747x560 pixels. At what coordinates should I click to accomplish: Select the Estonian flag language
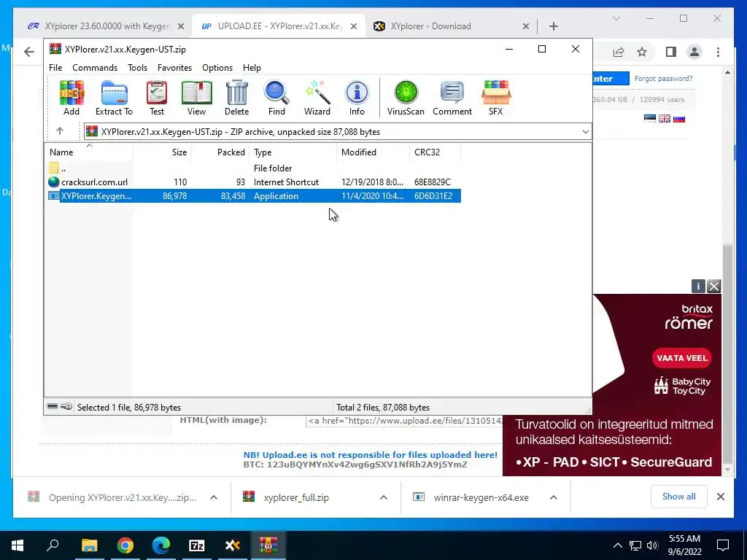[x=650, y=119]
